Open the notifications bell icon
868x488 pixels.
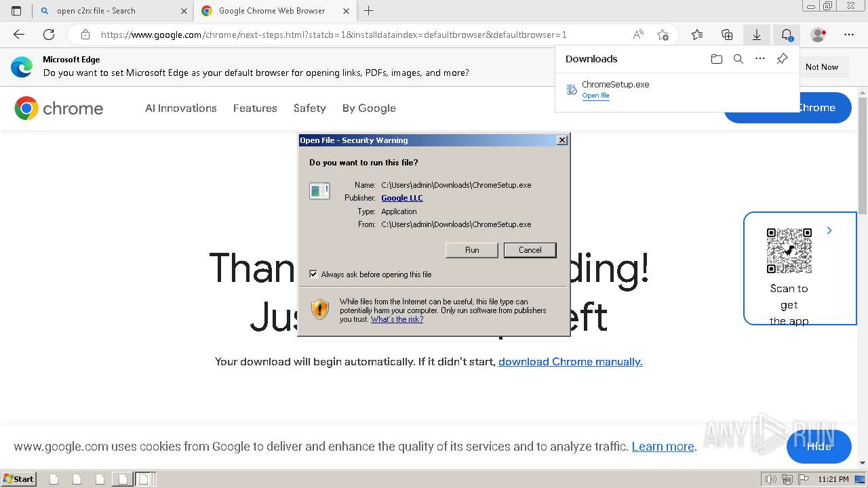pyautogui.click(x=787, y=35)
